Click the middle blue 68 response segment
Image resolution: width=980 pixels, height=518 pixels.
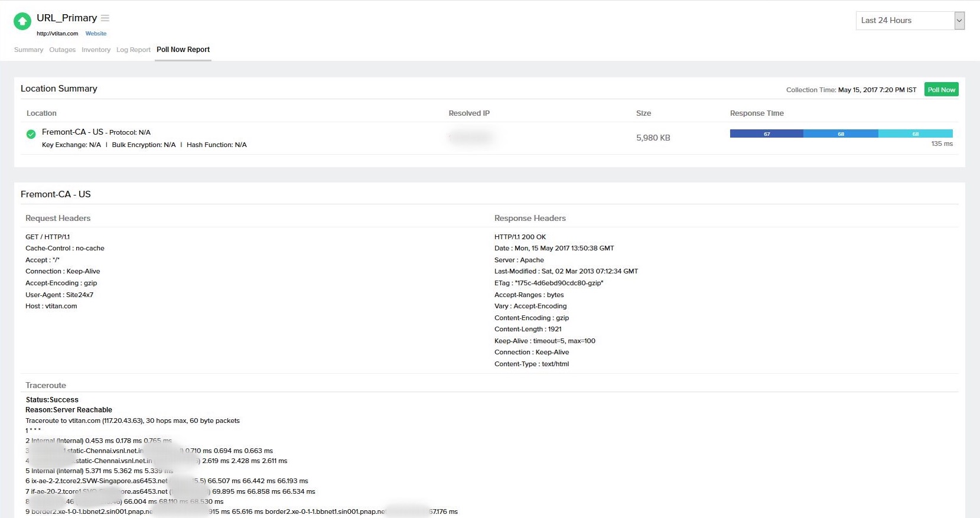[841, 133]
